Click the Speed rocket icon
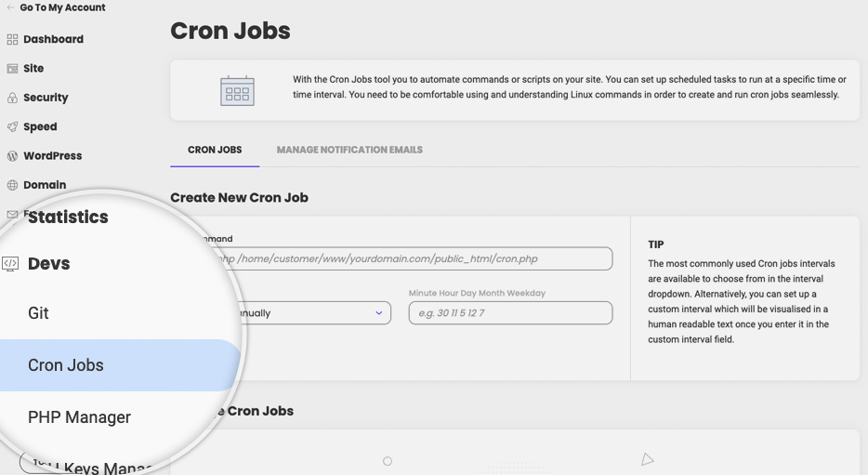 (x=12, y=126)
